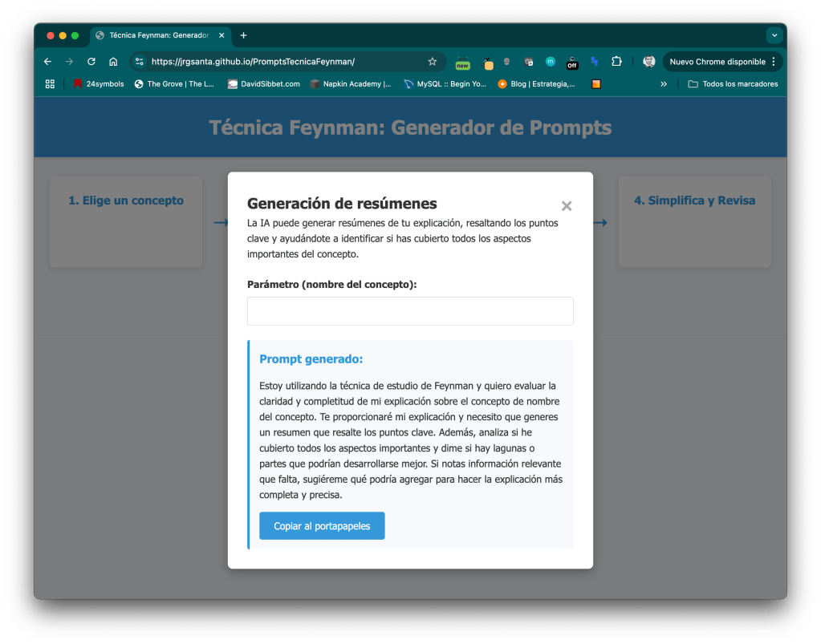Image resolution: width=821 pixels, height=644 pixels.
Task: Click inside the concept name input field
Action: [x=410, y=311]
